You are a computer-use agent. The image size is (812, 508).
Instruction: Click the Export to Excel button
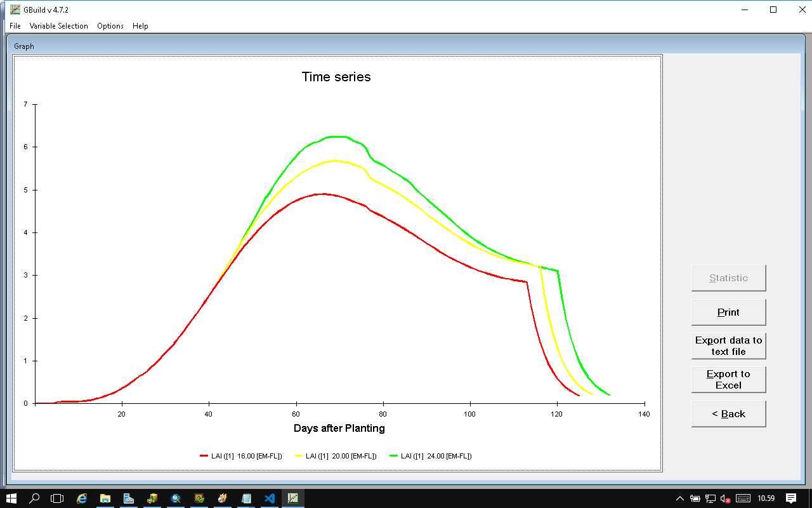click(x=728, y=380)
